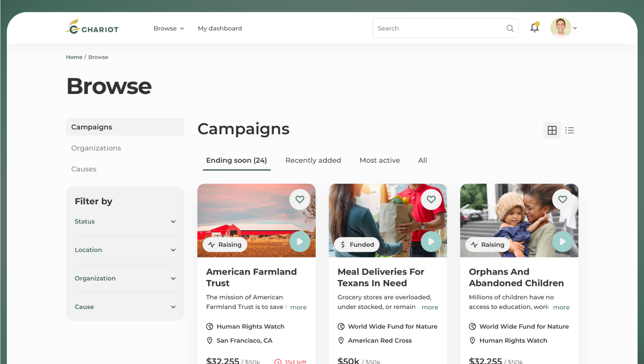Favorite the American Farmland Trust campaign

[300, 199]
